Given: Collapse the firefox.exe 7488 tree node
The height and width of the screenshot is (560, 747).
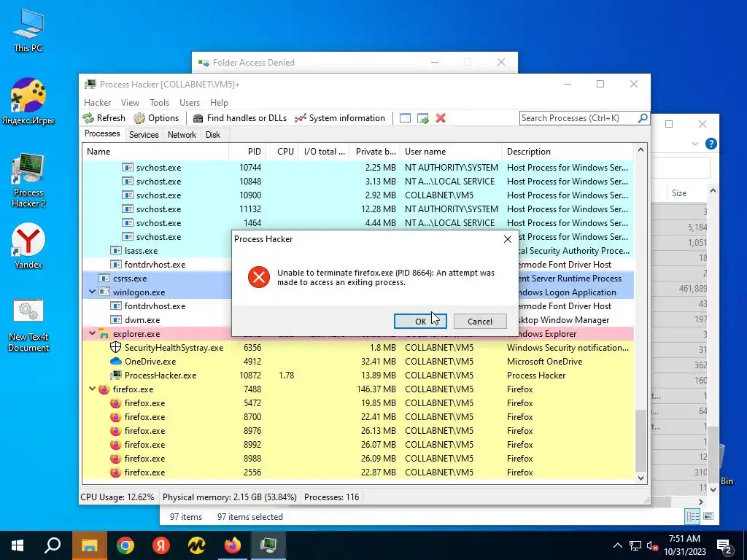Looking at the screenshot, I should 93,389.
